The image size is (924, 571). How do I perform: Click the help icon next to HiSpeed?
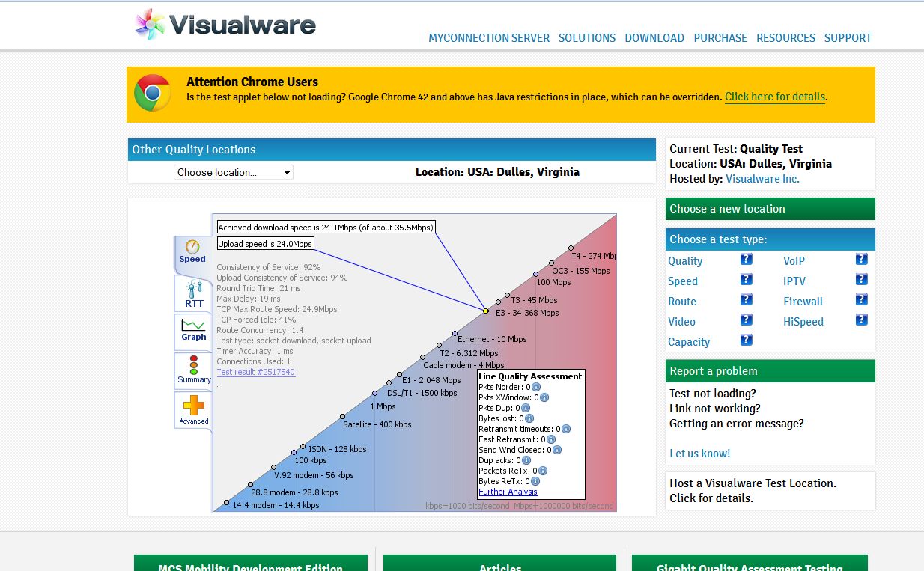click(x=862, y=320)
